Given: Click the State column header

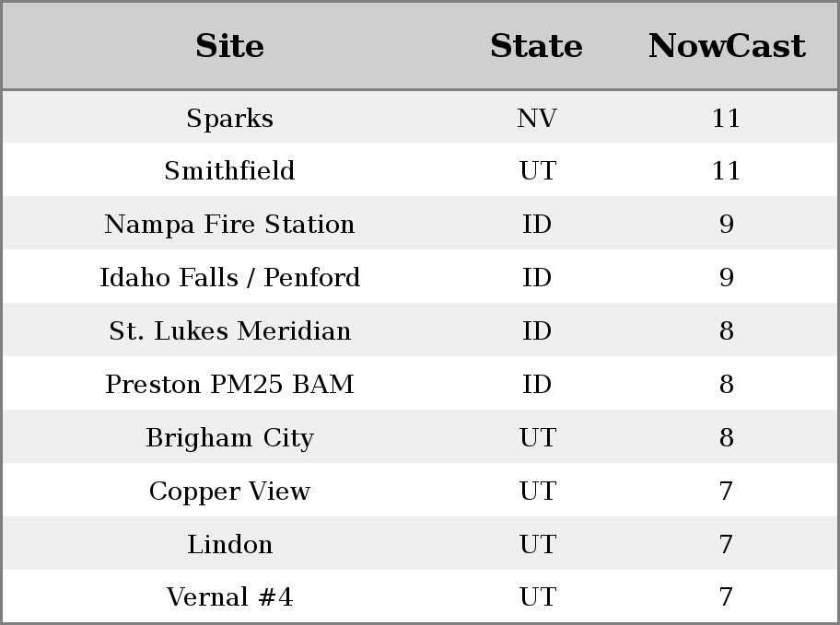Looking at the screenshot, I should (x=536, y=46).
